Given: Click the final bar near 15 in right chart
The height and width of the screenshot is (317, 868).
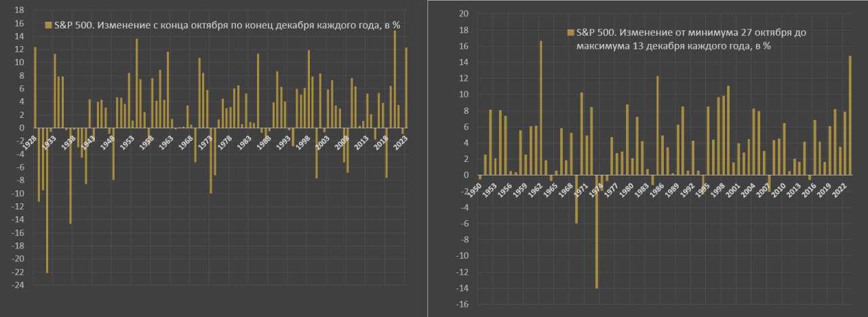Looking at the screenshot, I should coord(850,115).
